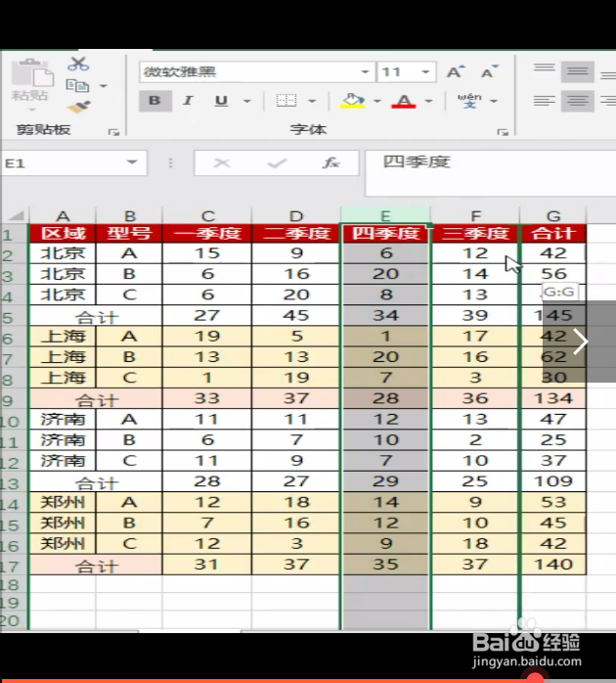Select column G header
Image resolution: width=616 pixels, height=683 pixels.
553,215
